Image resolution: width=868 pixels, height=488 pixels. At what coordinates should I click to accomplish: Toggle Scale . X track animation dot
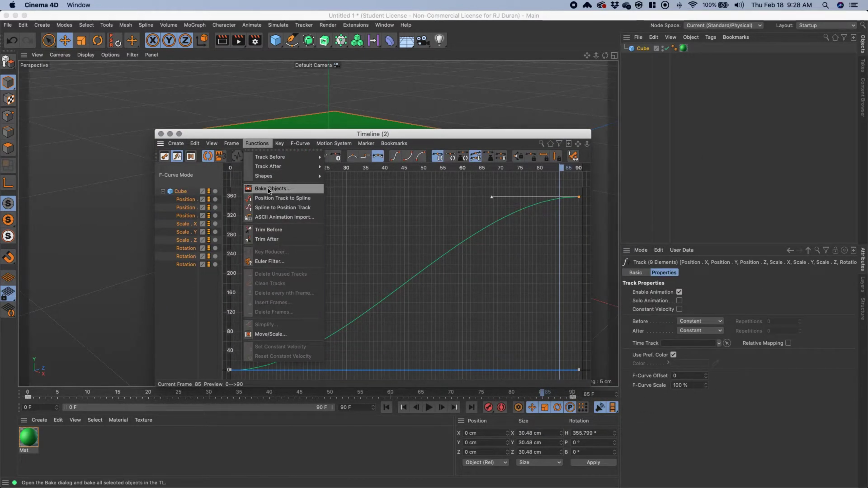[x=215, y=224]
